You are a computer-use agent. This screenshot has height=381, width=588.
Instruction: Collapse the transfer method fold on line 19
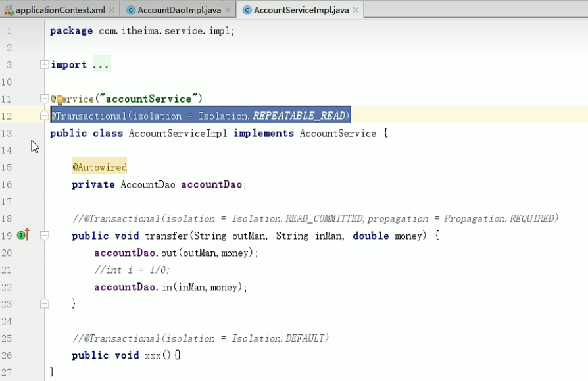(x=44, y=236)
